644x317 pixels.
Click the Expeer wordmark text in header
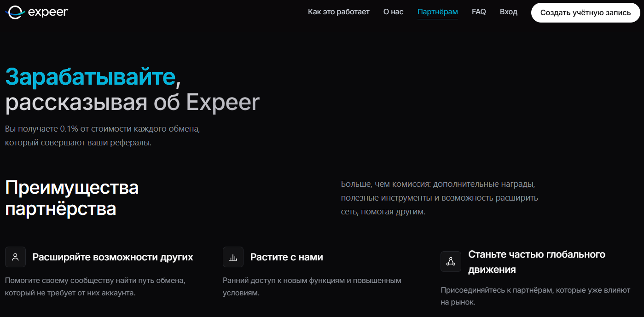[48, 12]
